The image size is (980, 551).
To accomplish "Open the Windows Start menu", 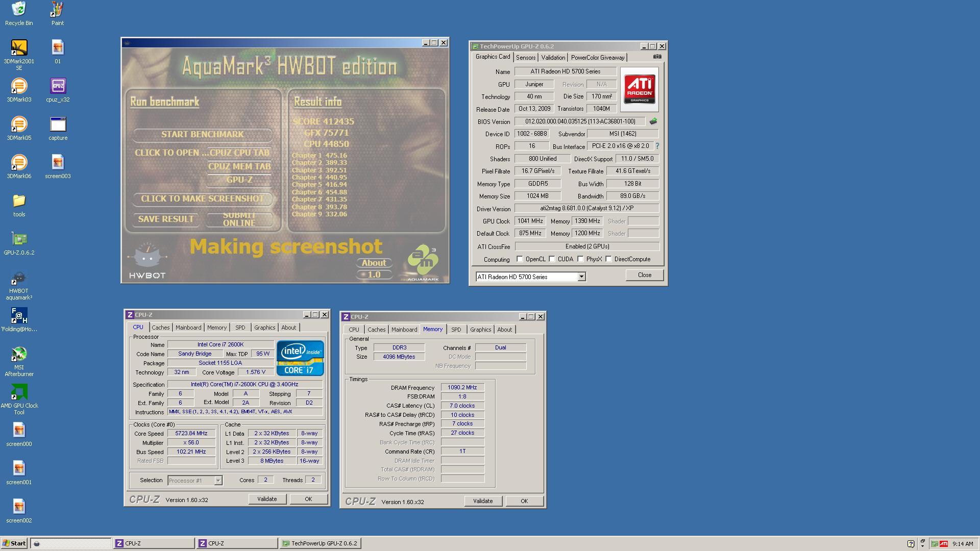I will coord(14,543).
